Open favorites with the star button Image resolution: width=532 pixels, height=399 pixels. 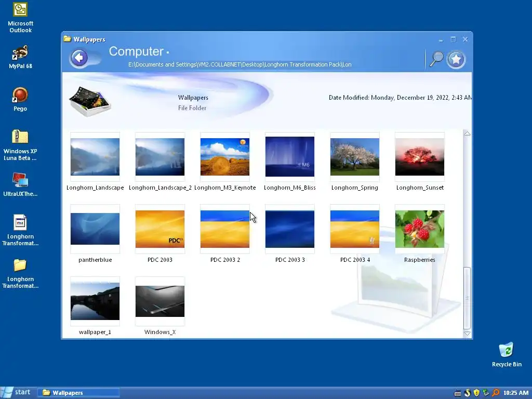pyautogui.click(x=456, y=59)
